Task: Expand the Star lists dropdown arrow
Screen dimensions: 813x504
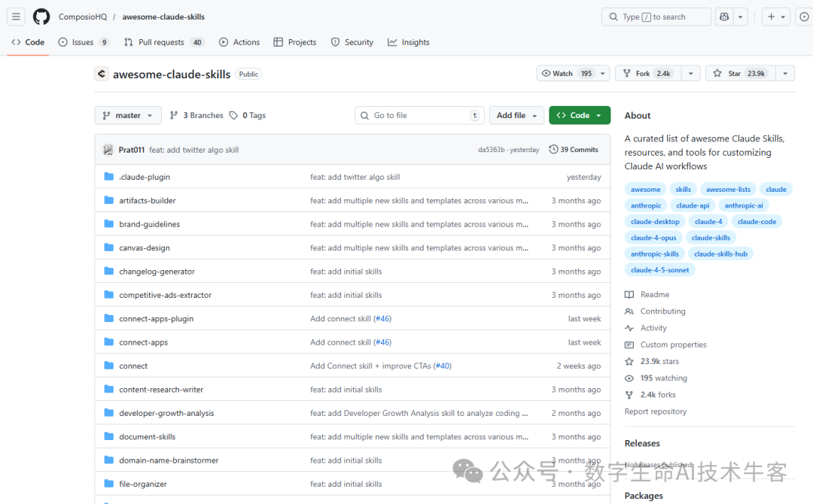Action: pyautogui.click(x=785, y=74)
